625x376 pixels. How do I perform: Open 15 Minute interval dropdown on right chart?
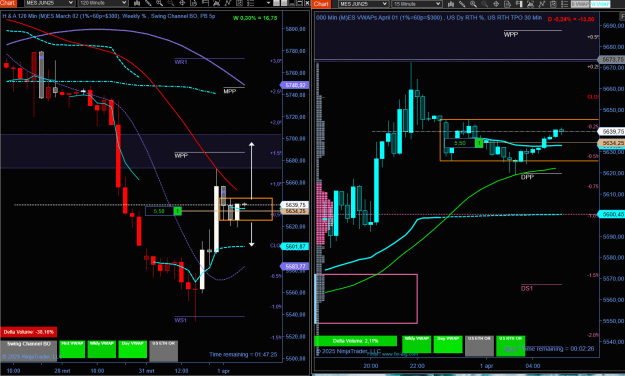pyautogui.click(x=417, y=4)
